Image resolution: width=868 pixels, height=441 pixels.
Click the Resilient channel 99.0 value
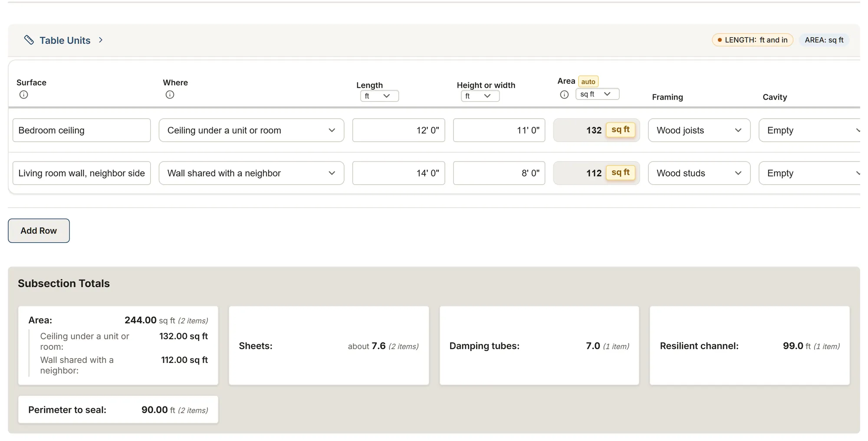click(x=793, y=346)
